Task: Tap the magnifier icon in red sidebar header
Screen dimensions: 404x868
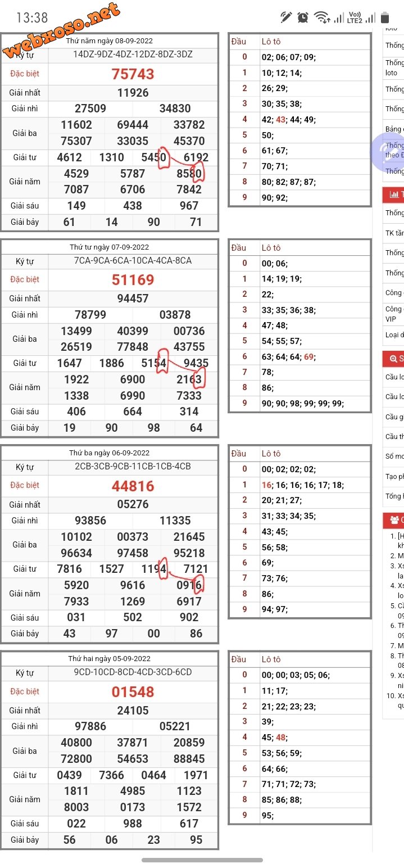Action: 393,359
